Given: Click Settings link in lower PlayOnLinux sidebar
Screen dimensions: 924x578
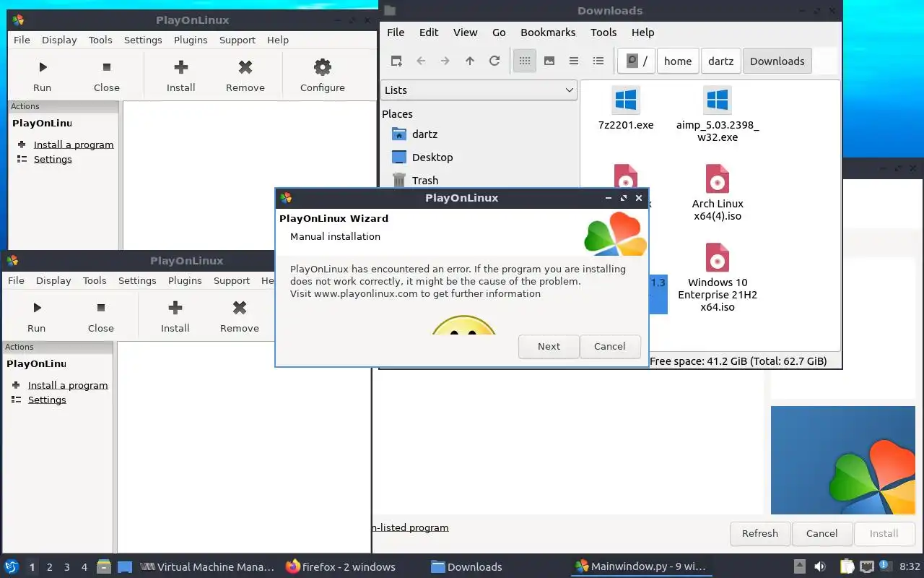Looking at the screenshot, I should pos(47,400).
